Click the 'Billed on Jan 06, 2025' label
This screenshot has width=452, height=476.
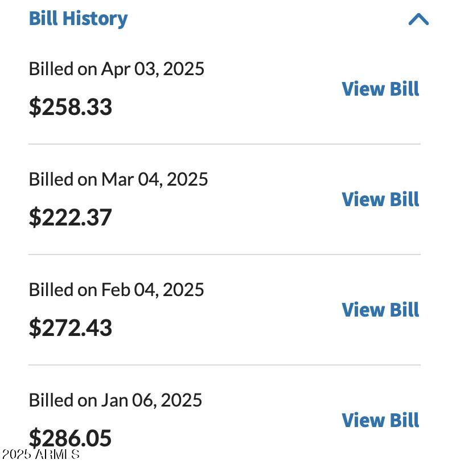(116, 400)
